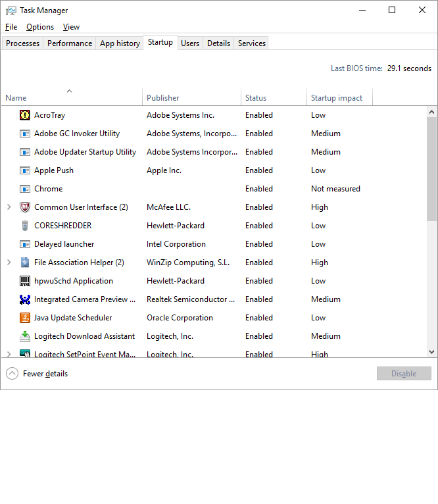Click the Disable button
Image resolution: width=438 pixels, height=504 pixels.
[x=404, y=374]
